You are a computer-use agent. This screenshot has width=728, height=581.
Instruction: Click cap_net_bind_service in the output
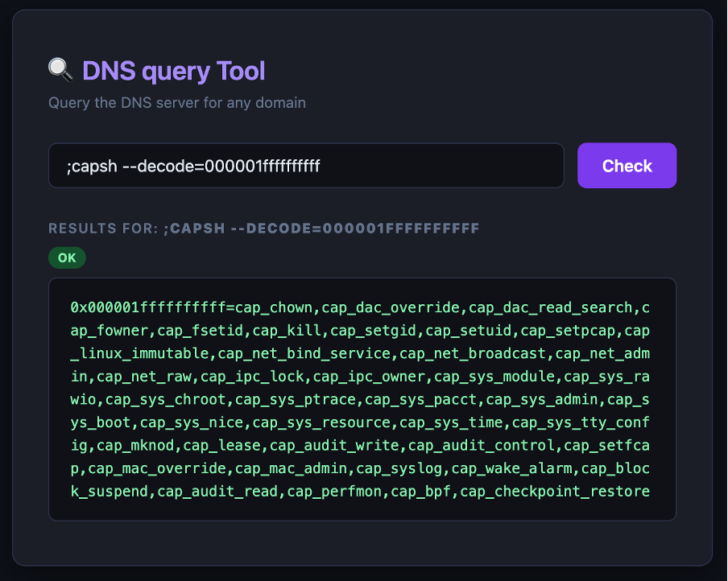click(x=304, y=353)
